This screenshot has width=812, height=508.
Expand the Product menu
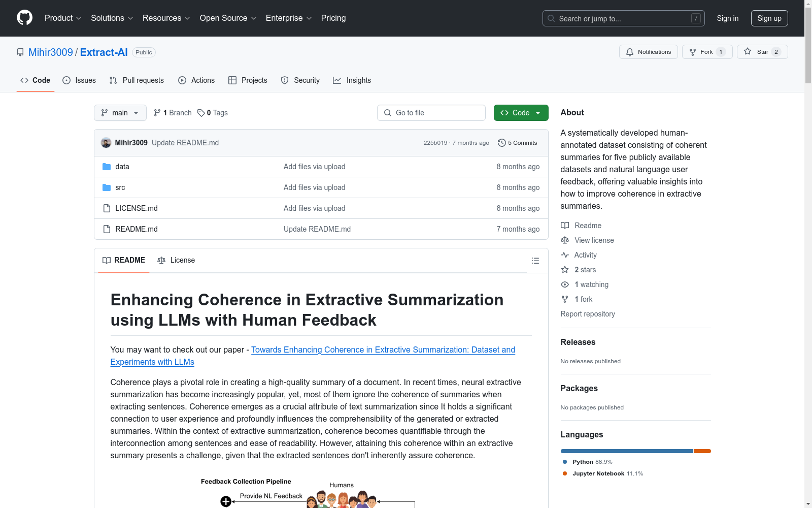tap(63, 18)
